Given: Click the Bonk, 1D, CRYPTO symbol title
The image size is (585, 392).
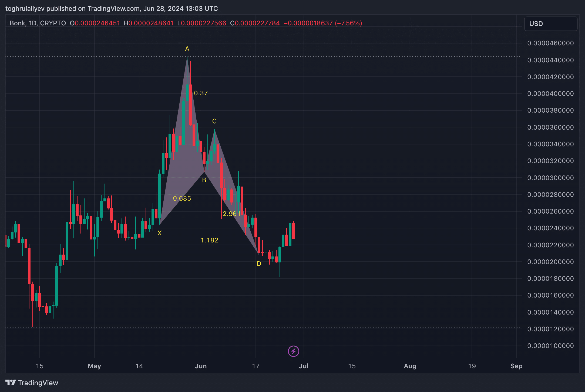Looking at the screenshot, I should pos(38,23).
